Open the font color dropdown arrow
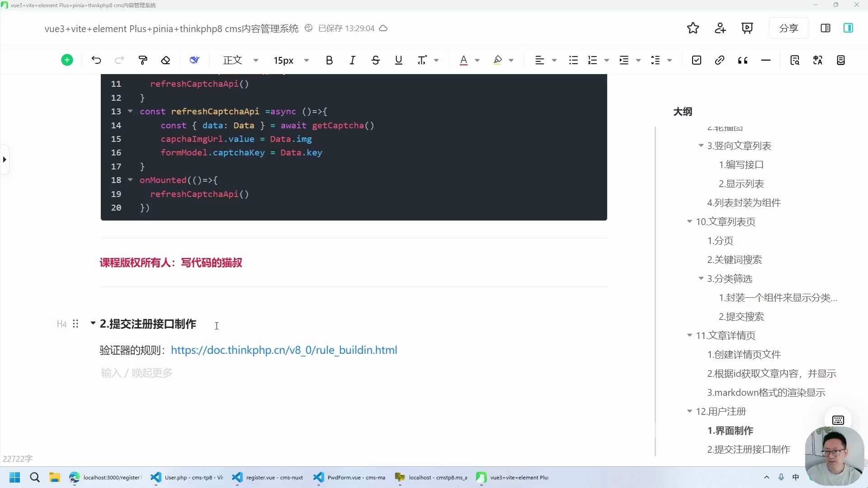The width and height of the screenshot is (868, 488). 477,61
